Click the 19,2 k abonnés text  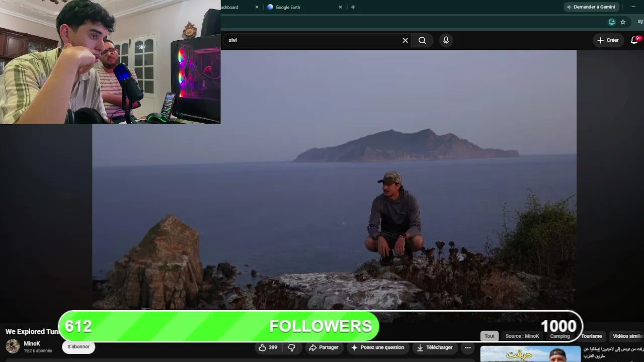(x=38, y=351)
